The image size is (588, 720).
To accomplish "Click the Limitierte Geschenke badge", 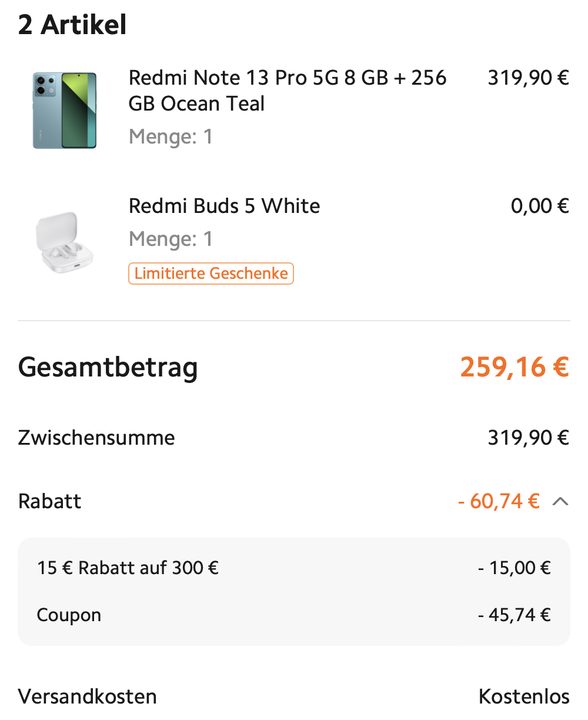I will pyautogui.click(x=211, y=273).
